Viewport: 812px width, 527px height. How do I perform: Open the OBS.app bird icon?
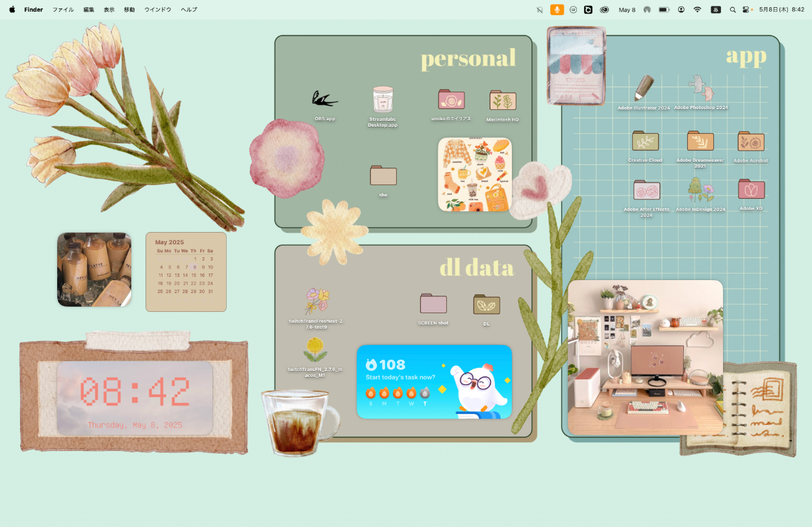point(324,99)
